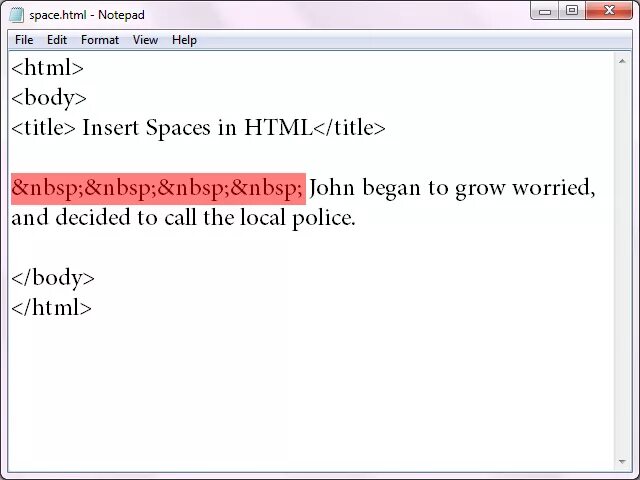Click the 'space.html - Notepad' title text
The height and width of the screenshot is (480, 640).
(x=87, y=15)
